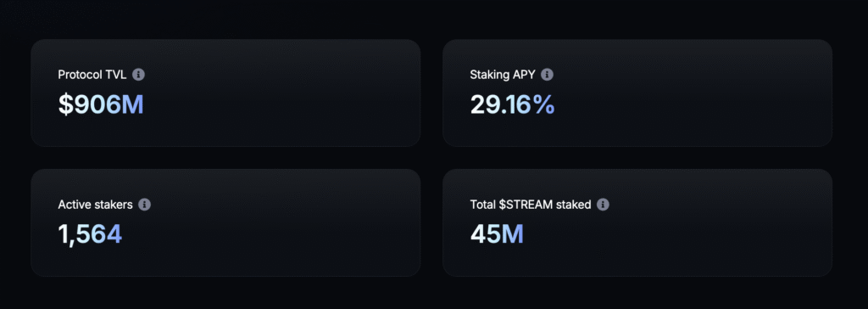Image resolution: width=868 pixels, height=309 pixels.
Task: Select the 1,564 stakers count
Action: tap(90, 234)
